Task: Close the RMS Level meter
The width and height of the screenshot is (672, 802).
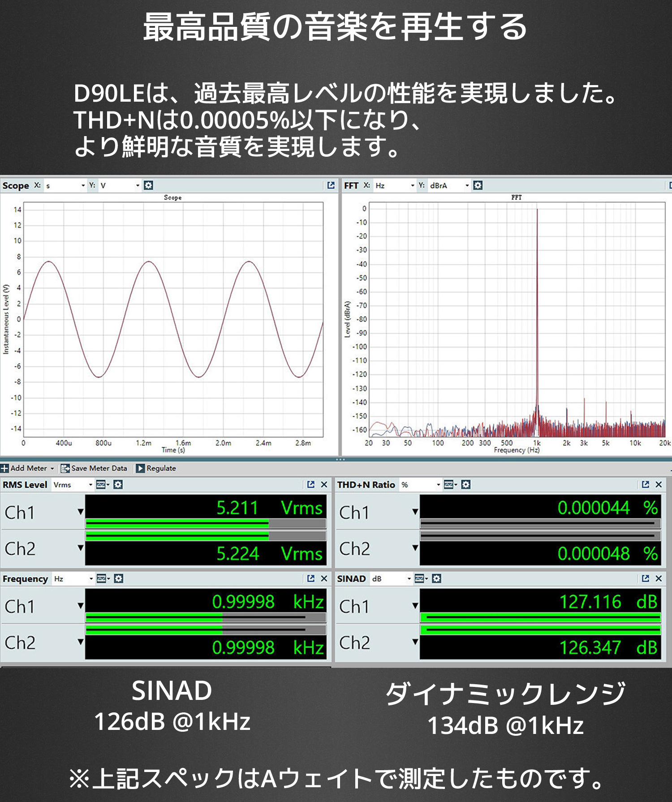Action: coord(324,485)
